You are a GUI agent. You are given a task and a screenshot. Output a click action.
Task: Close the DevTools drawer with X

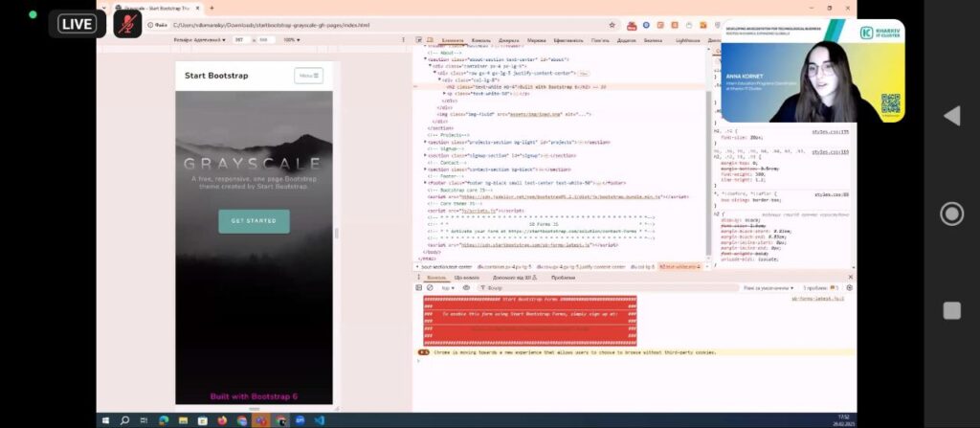click(x=850, y=278)
